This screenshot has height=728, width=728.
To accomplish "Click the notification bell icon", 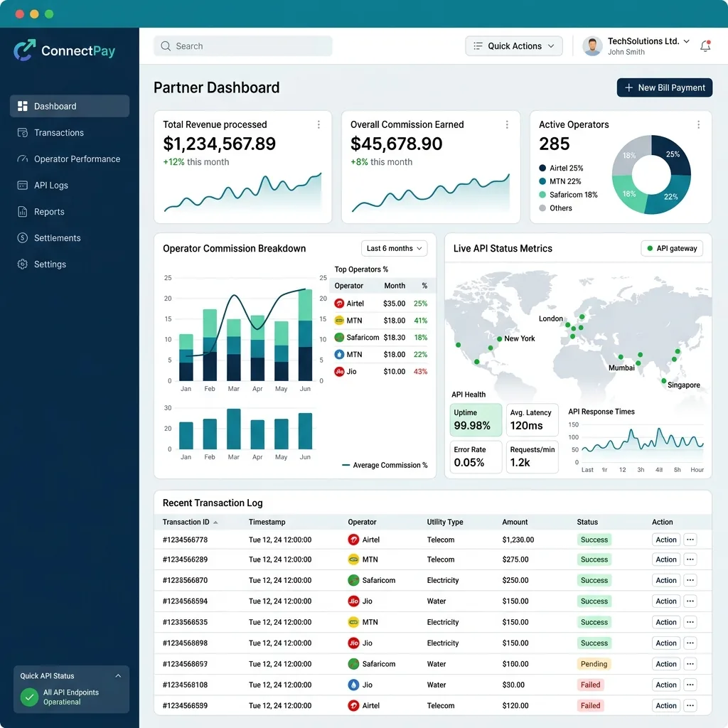I will tap(705, 46).
